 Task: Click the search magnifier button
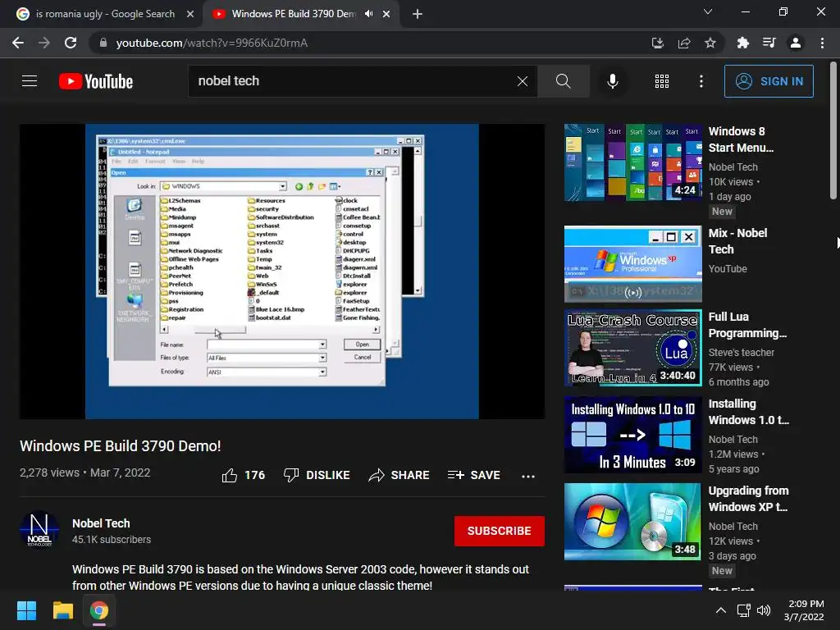coord(563,81)
